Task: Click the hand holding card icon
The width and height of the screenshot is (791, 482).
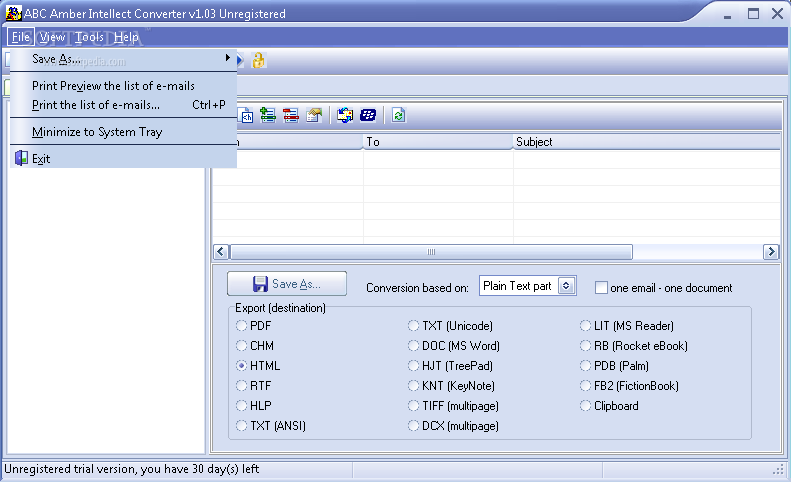Action: pyautogui.click(x=314, y=116)
